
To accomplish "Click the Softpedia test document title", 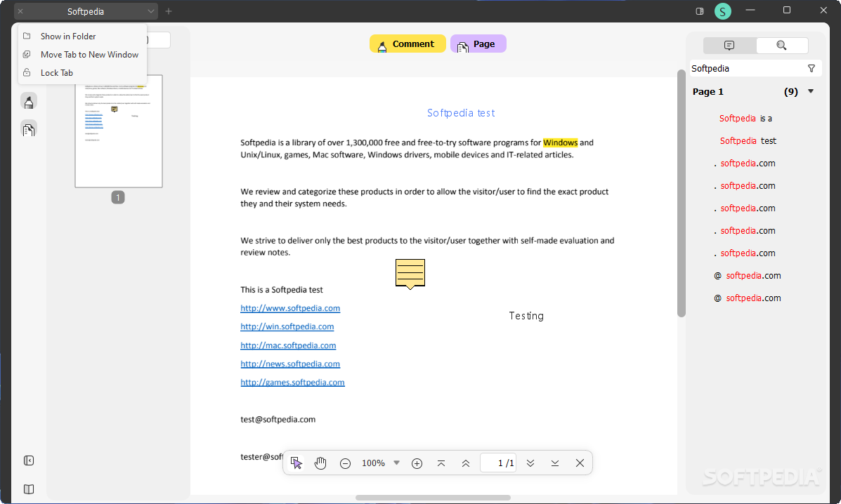I will click(x=461, y=113).
